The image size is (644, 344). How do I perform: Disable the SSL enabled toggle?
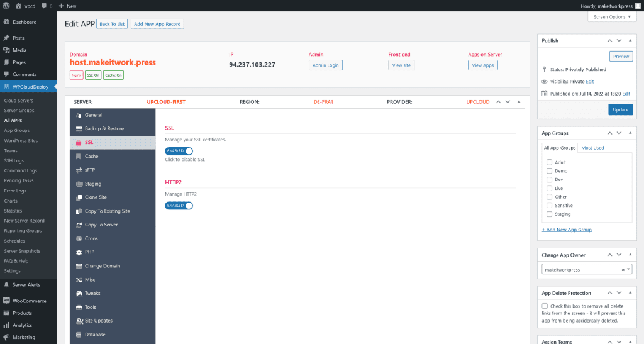pyautogui.click(x=179, y=151)
